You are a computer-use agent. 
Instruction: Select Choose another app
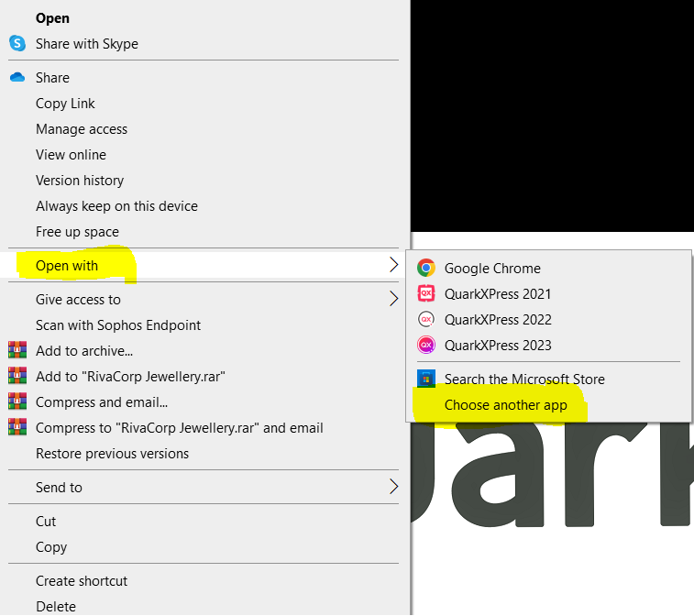(x=549, y=404)
